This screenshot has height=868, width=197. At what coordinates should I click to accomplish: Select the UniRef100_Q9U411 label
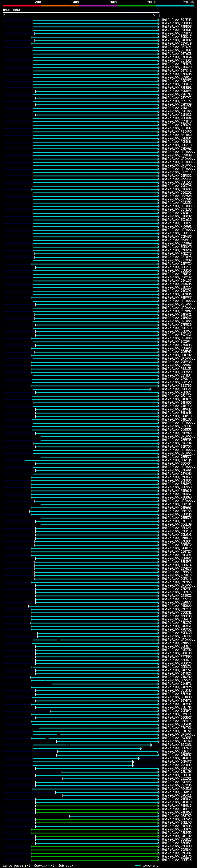tap(177, 796)
